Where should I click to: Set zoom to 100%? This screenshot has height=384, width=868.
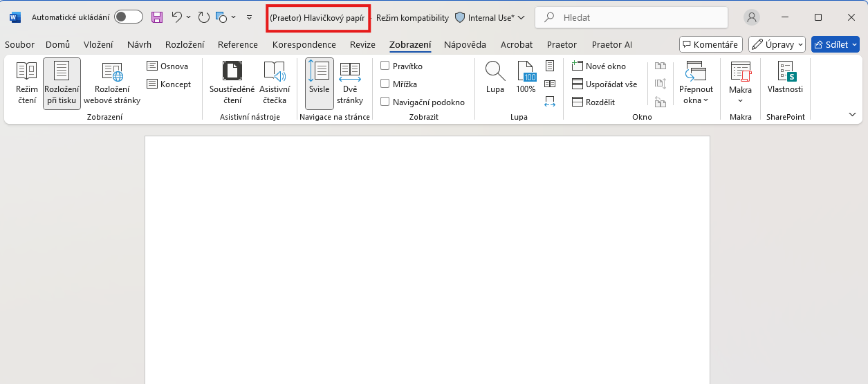526,77
